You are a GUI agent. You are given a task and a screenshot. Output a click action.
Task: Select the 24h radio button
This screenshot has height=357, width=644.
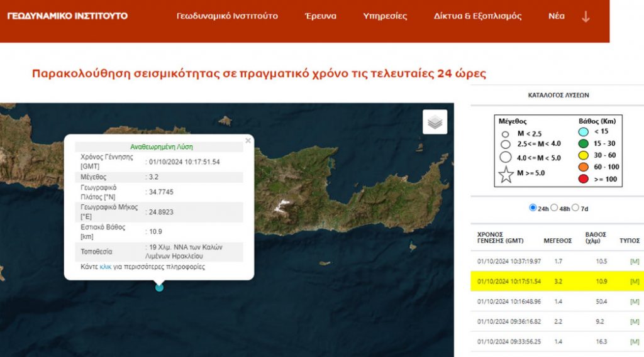pyautogui.click(x=533, y=208)
